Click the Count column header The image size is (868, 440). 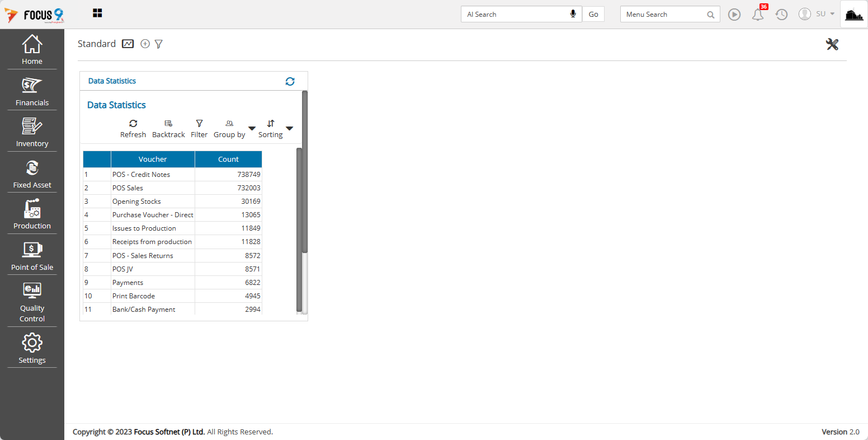coord(228,160)
